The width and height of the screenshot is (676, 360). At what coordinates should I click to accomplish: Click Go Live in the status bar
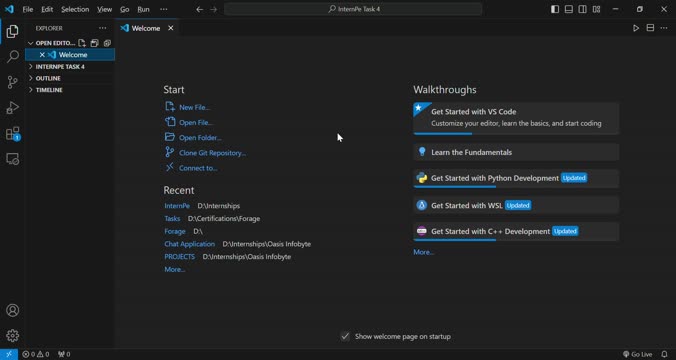[637, 354]
